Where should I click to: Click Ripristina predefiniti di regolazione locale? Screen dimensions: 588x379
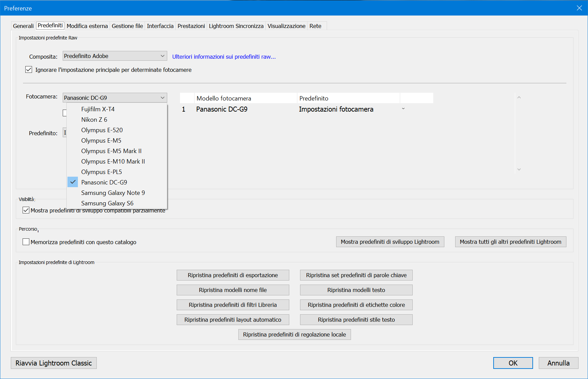[295, 334]
